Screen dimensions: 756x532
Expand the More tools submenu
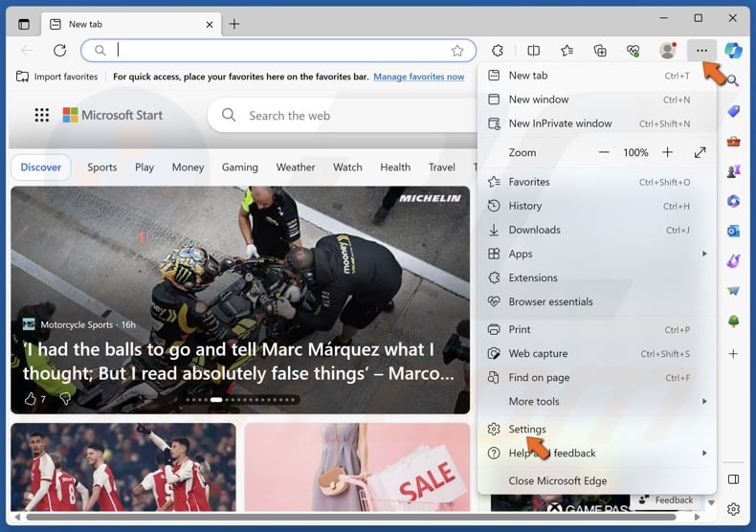pos(597,402)
